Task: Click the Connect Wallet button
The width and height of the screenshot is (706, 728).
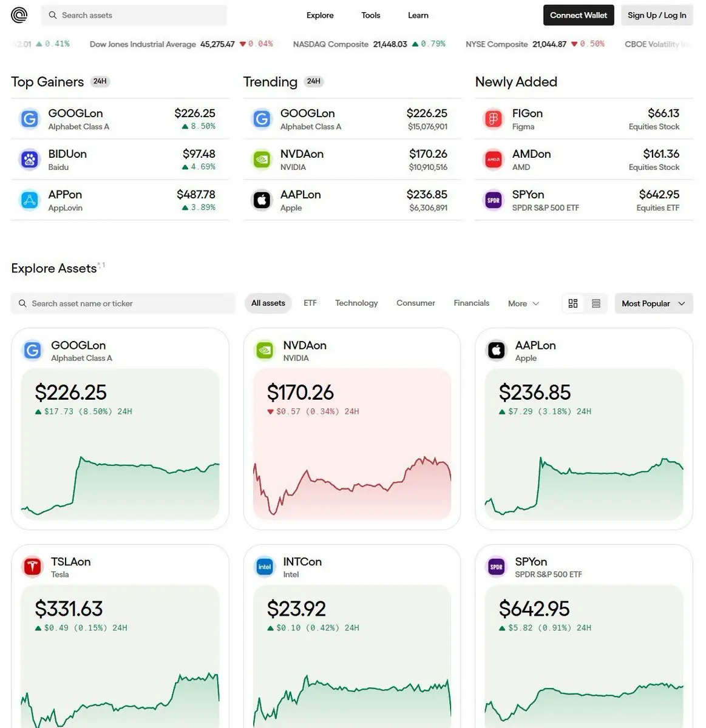Action: tap(579, 15)
